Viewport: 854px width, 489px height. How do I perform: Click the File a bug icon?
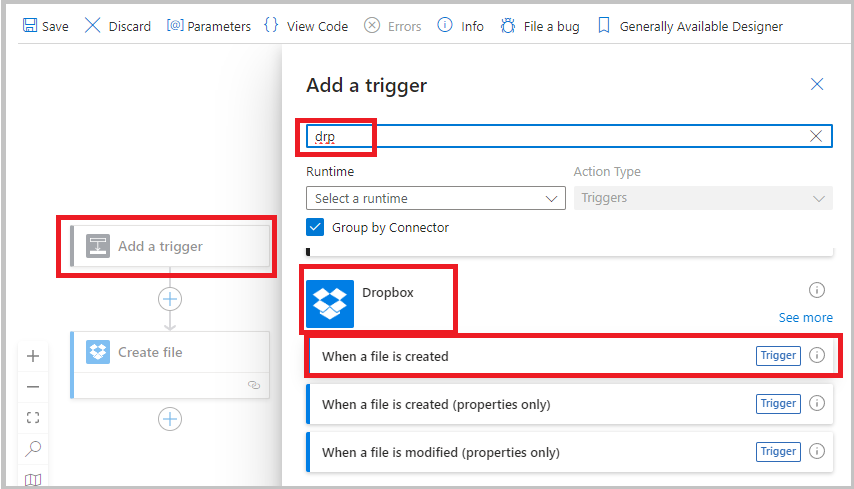(508, 26)
